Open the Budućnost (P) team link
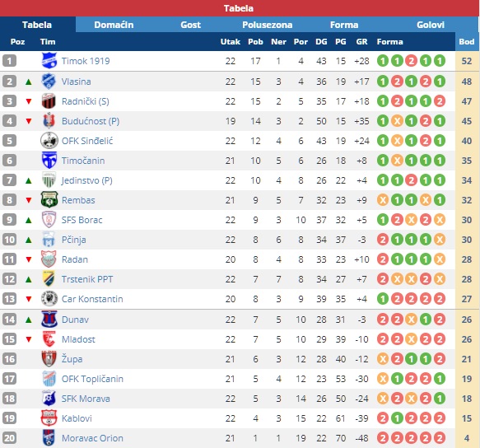480x448 pixels. [91, 121]
